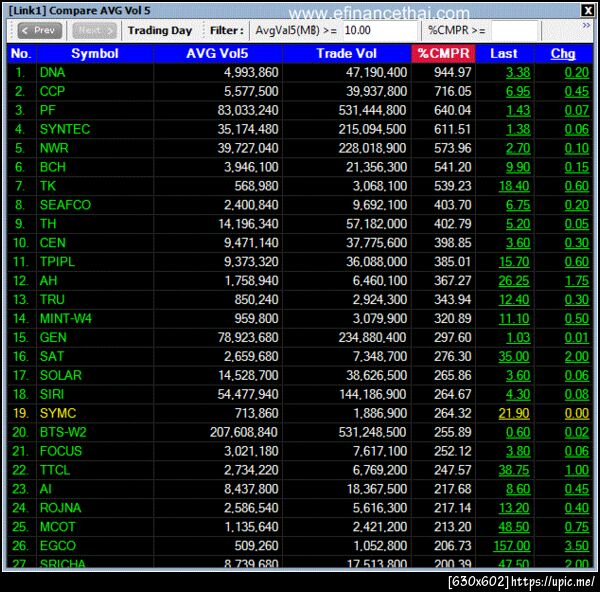Screen dimensions: 600x592
Task: Click GEN change value 0.01
Action: 577,338
